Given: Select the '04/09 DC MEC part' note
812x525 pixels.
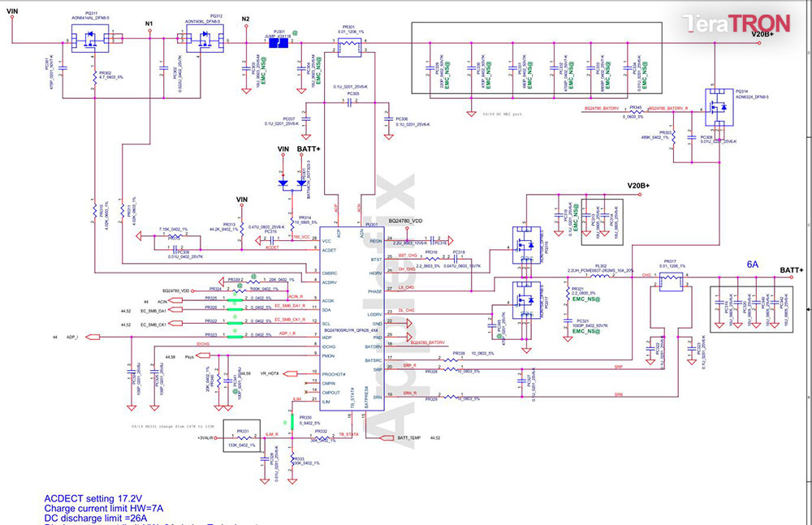Looking at the screenshot, I should (x=503, y=114).
